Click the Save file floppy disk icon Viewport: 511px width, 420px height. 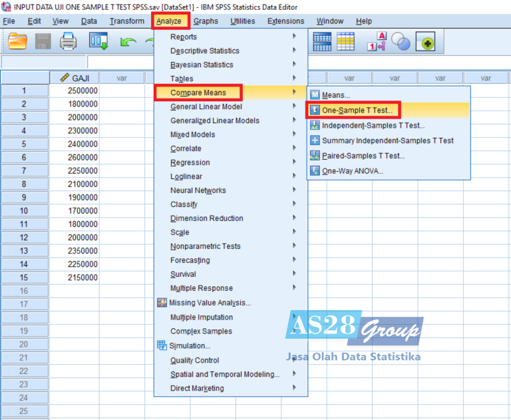pyautogui.click(x=43, y=43)
